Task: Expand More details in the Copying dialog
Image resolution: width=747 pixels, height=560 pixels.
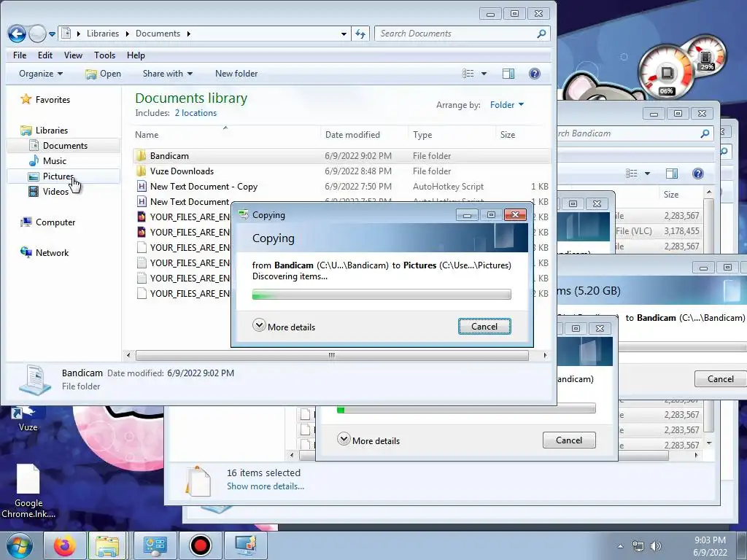Action: 284,326
